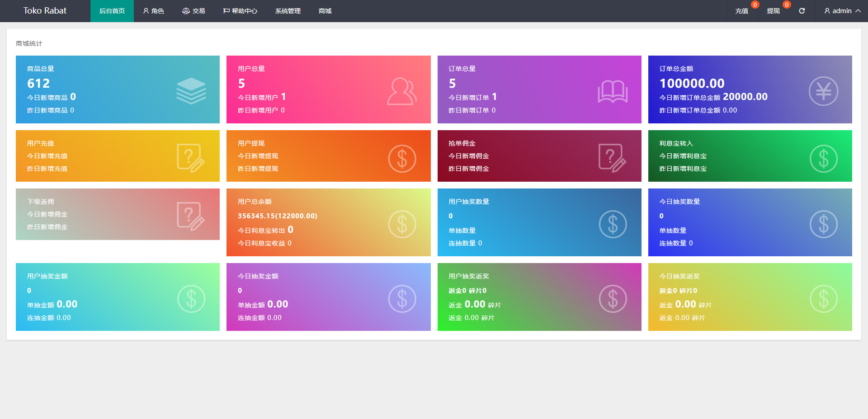The width and height of the screenshot is (868, 419).
Task: Click the 提现 notification button
Action: (x=773, y=11)
